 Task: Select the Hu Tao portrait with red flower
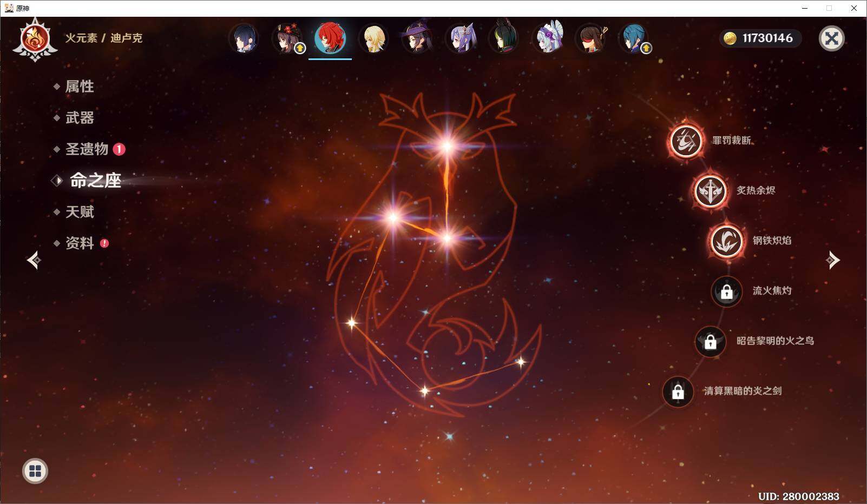[x=287, y=38]
